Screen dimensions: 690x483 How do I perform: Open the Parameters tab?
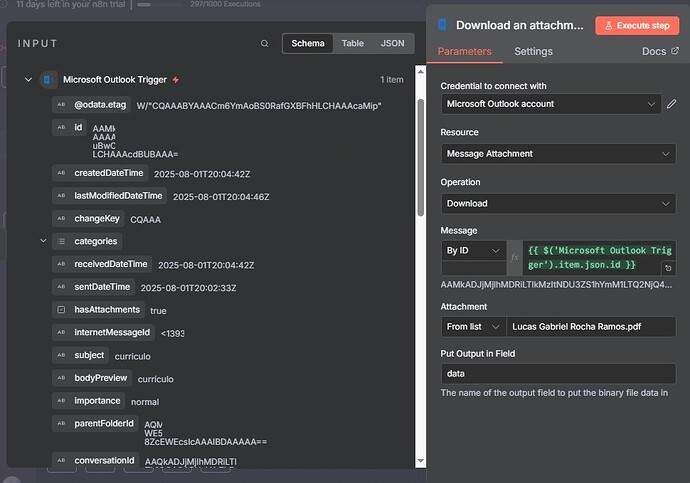tap(464, 51)
